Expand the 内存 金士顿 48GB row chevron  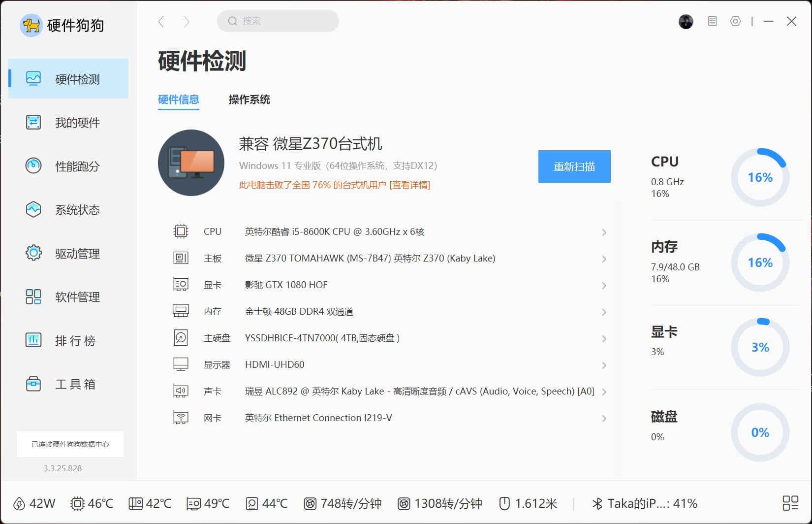pos(604,312)
